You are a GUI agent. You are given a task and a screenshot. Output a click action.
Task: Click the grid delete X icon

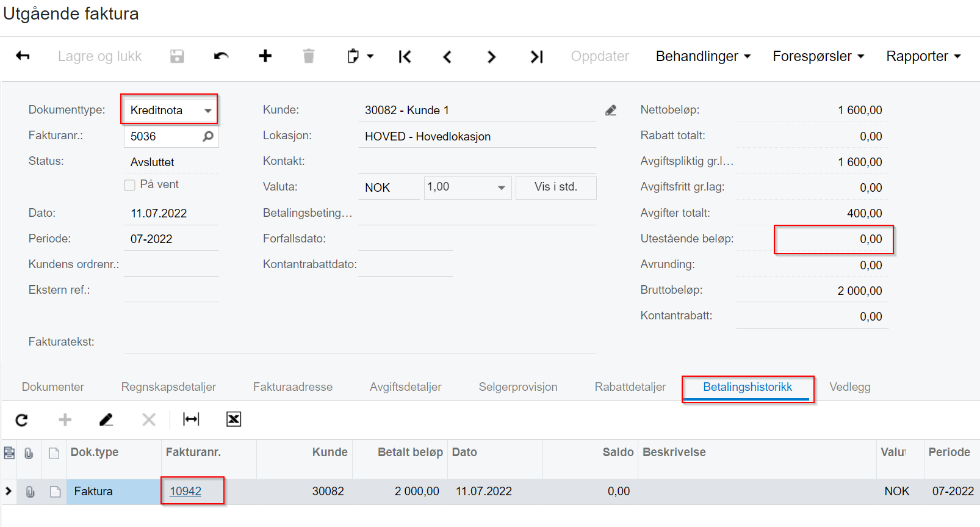149,420
